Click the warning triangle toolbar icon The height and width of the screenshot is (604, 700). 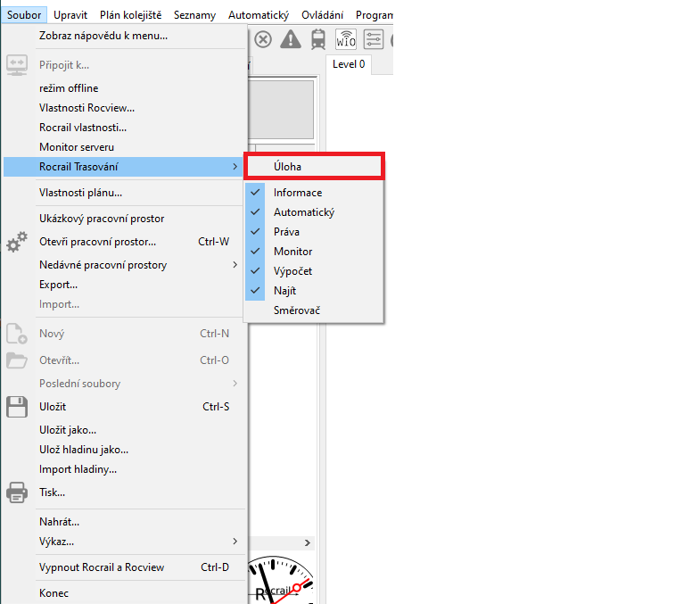pos(291,40)
